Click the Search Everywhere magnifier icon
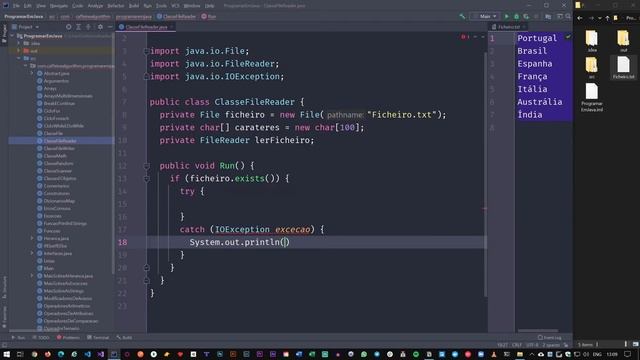Viewport: 640px width, 360px height. [568, 16]
